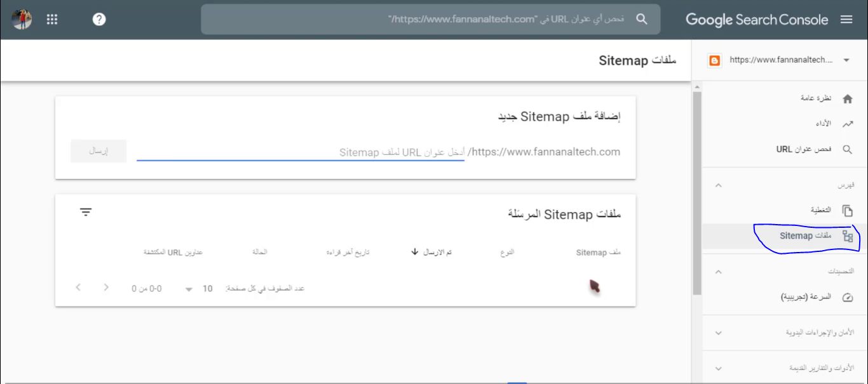
Task: Go to the next page arrow
Action: tap(106, 288)
